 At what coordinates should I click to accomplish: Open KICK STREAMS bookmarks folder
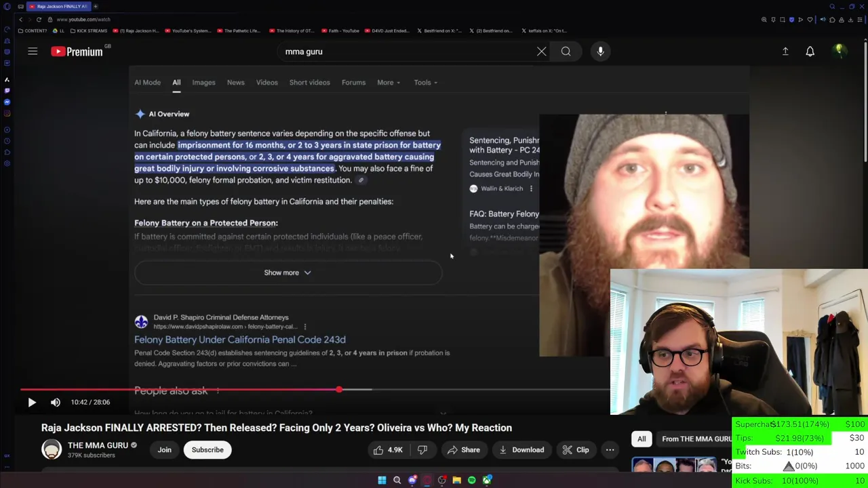88,30
